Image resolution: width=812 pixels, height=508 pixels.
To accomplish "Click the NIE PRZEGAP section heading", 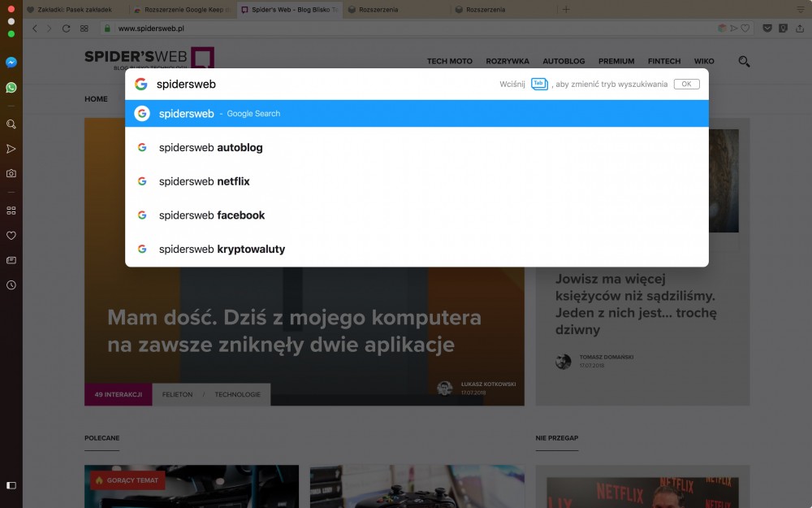I will [557, 438].
